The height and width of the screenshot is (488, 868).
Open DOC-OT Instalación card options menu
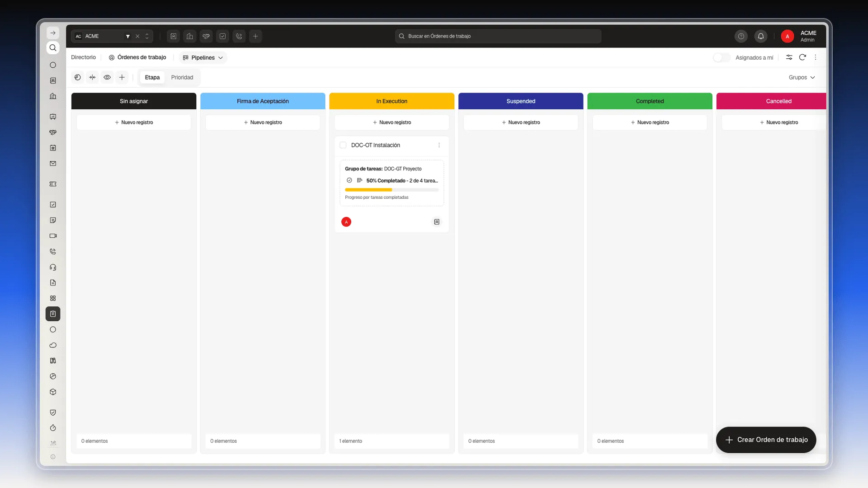coord(439,145)
